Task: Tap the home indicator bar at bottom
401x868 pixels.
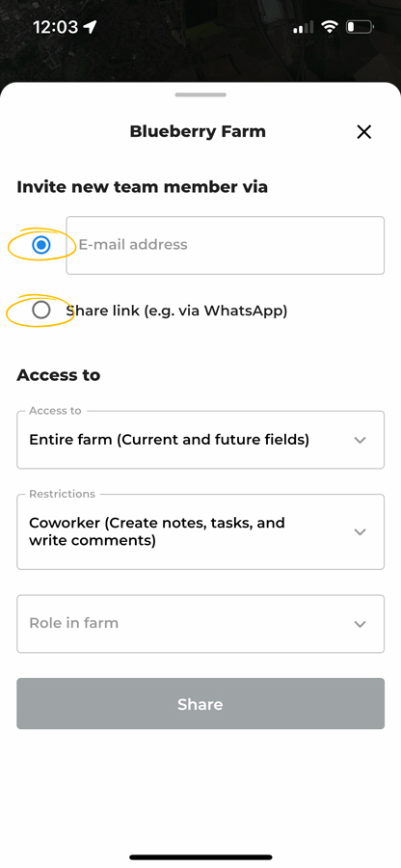Action: [x=200, y=857]
